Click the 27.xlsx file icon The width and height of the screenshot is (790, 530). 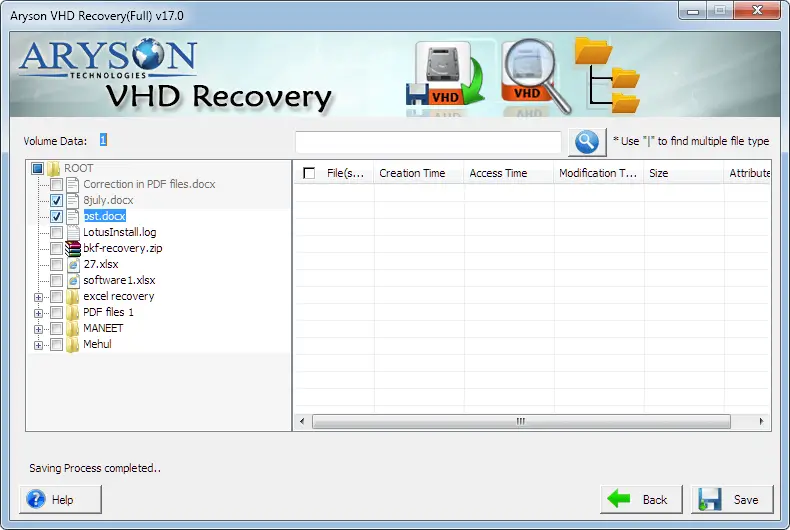(x=74, y=264)
